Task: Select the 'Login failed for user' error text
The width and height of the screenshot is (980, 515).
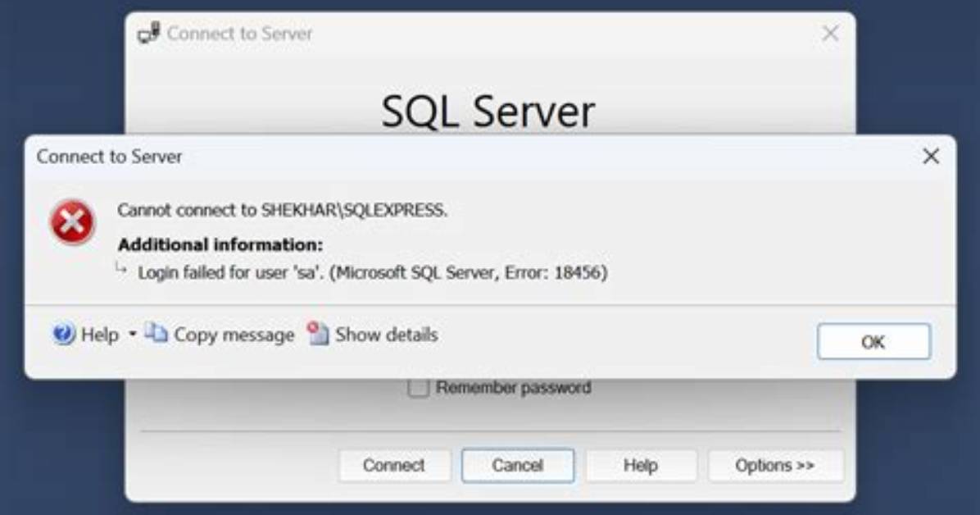Action: tap(373, 273)
